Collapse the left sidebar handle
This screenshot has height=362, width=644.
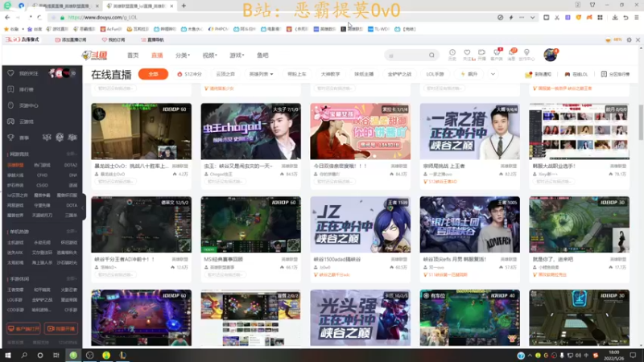(x=84, y=207)
